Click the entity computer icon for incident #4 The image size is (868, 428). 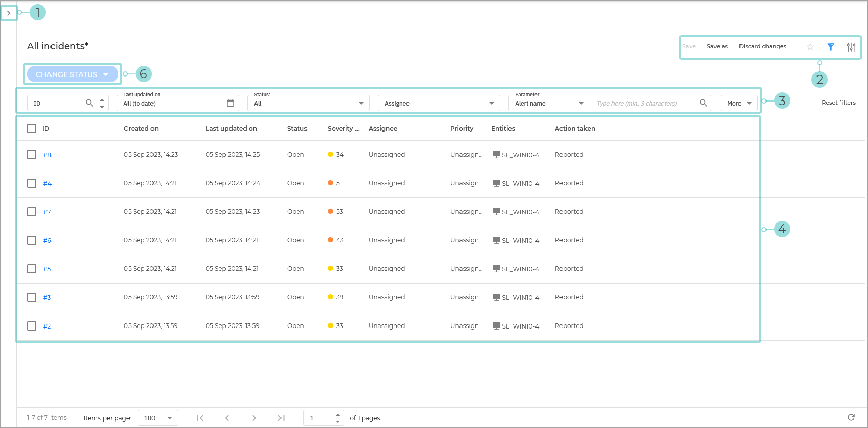496,183
